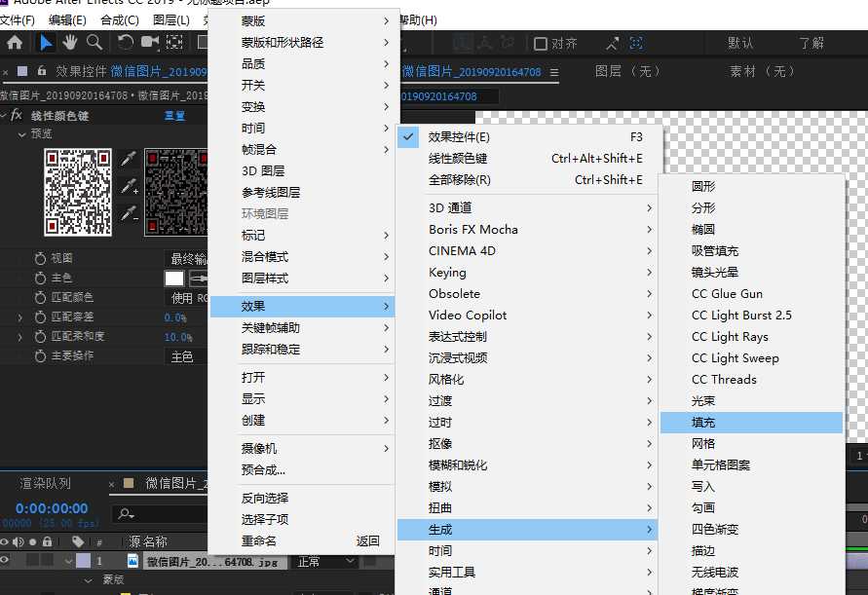The height and width of the screenshot is (595, 868).
Task: Click the QR code source preview thumbnail
Action: pyautogui.click(x=78, y=192)
